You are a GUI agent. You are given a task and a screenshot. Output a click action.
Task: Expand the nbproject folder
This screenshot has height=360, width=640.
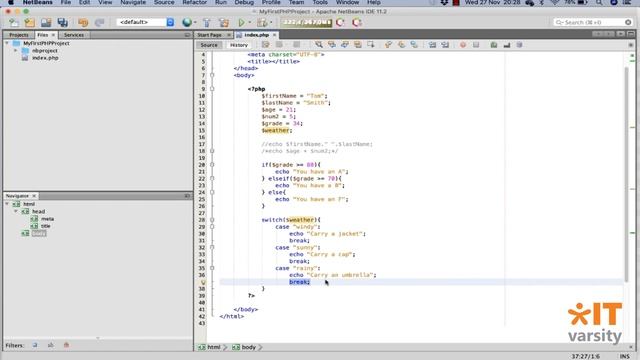pyautogui.click(x=16, y=51)
